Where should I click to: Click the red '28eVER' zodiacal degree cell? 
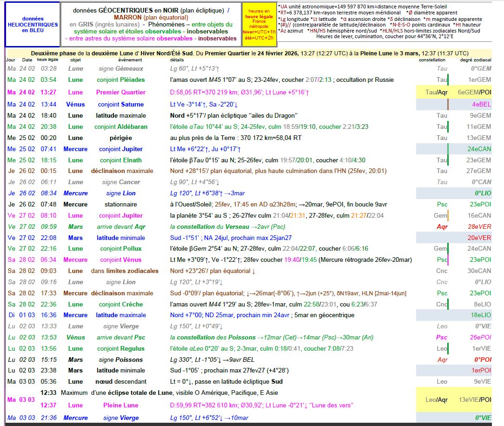point(479,226)
